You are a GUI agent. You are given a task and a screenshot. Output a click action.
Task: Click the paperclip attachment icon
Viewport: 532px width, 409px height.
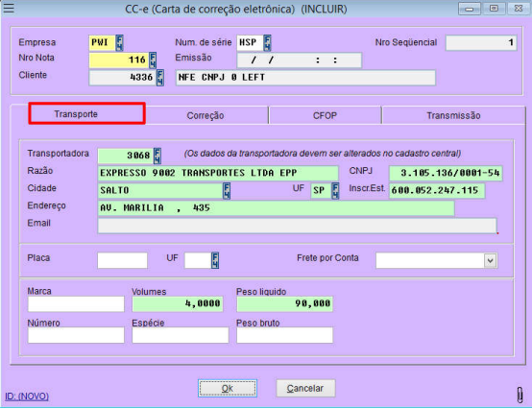[x=520, y=395]
